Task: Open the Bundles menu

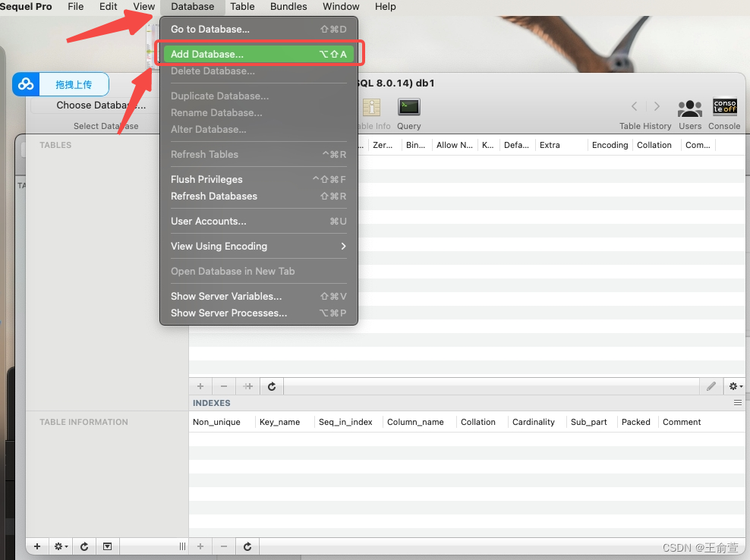Action: coord(288,7)
